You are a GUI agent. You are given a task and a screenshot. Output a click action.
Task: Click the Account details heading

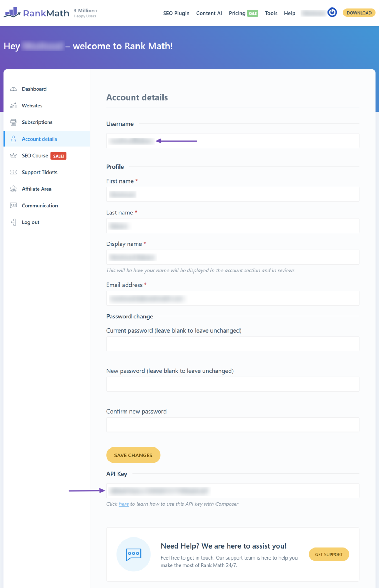(137, 97)
